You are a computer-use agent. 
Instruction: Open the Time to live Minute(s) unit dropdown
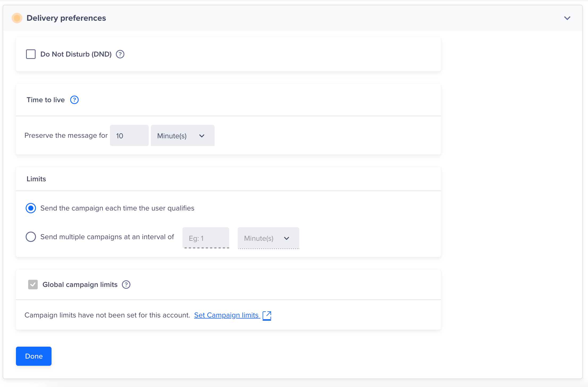click(183, 135)
